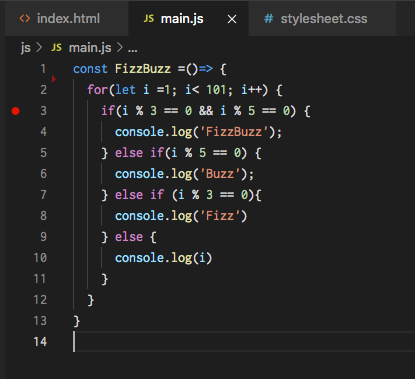Click console.log(i) on line 10

click(163, 258)
